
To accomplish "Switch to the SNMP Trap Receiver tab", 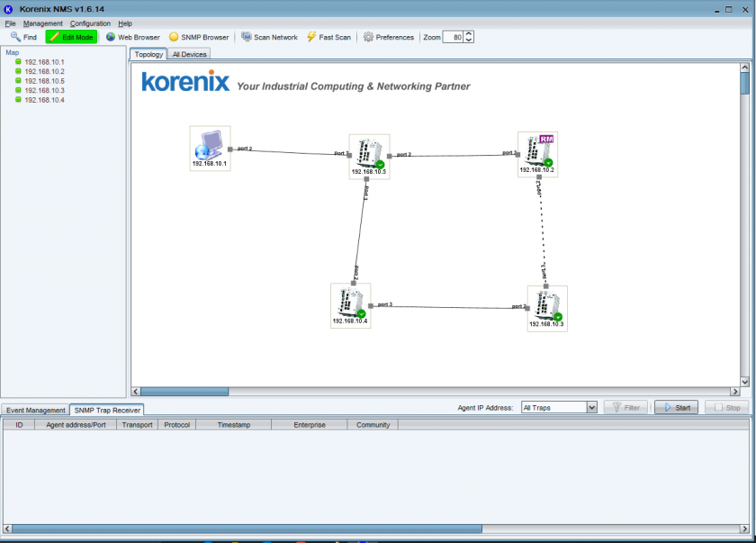I will pyautogui.click(x=107, y=410).
